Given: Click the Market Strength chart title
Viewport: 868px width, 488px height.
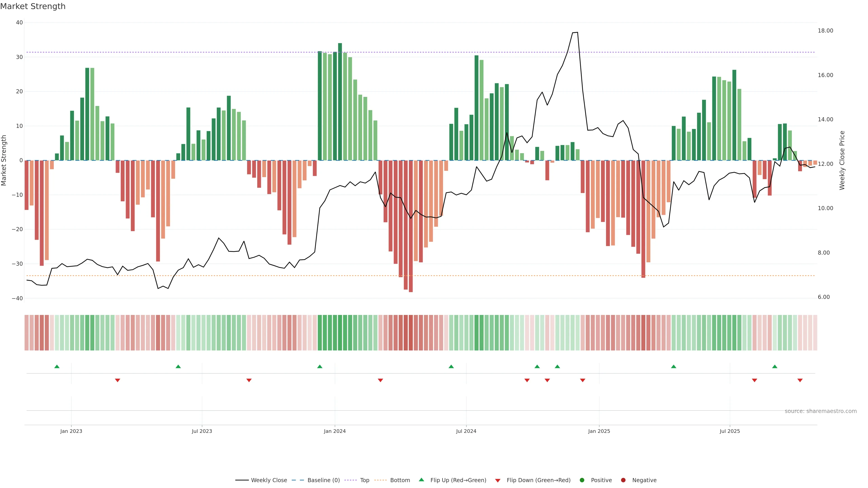Looking at the screenshot, I should (33, 6).
